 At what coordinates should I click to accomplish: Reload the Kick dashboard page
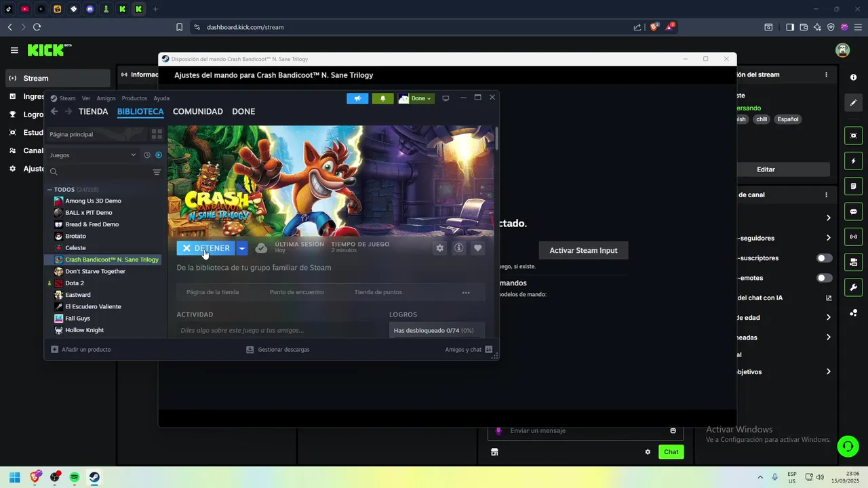(x=37, y=27)
